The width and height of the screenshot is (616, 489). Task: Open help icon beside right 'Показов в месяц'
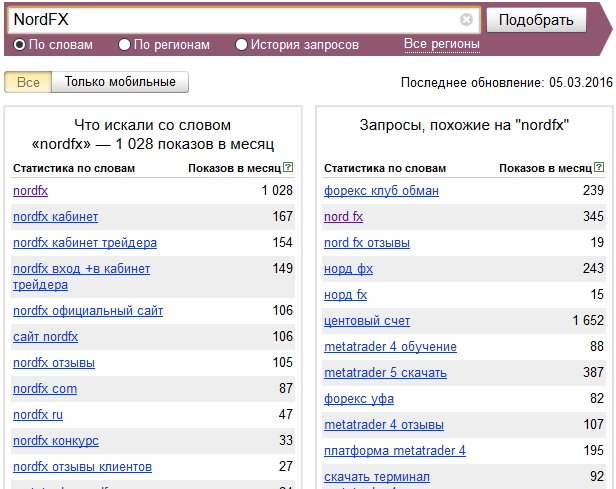599,167
